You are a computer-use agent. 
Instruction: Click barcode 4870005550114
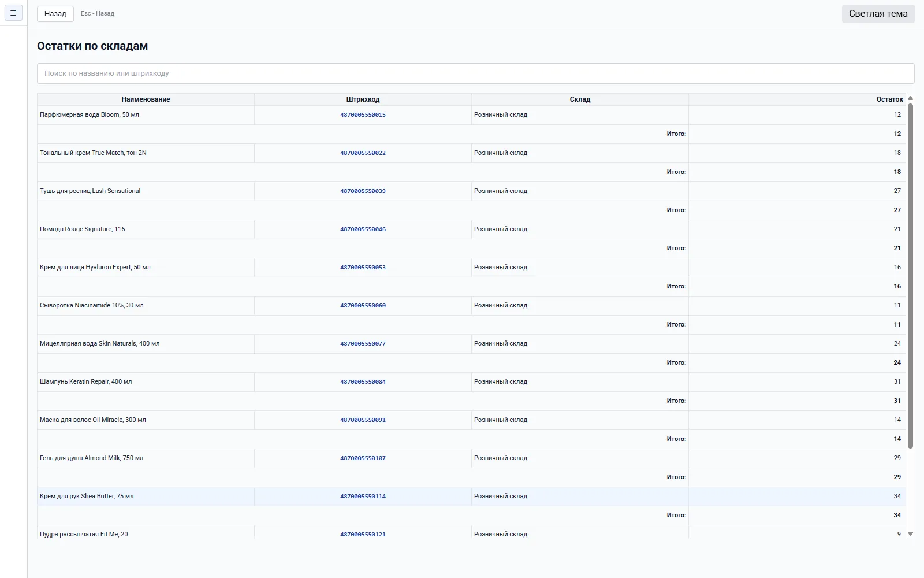pos(363,497)
